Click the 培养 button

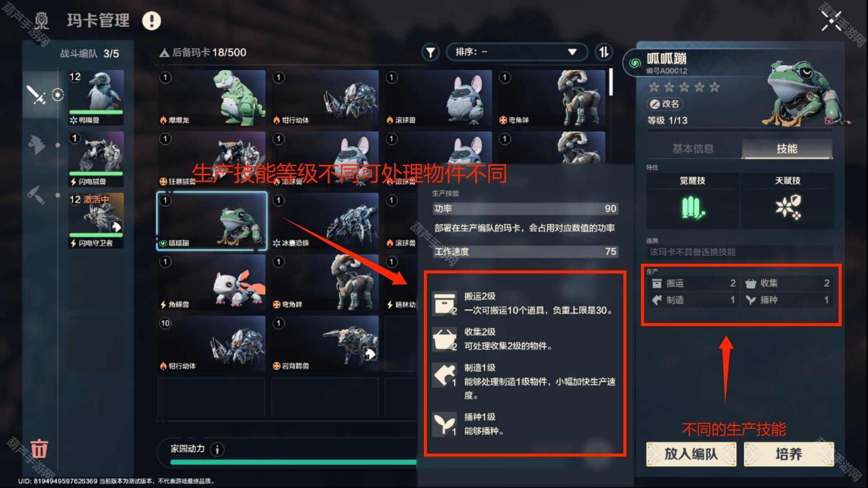tap(789, 454)
